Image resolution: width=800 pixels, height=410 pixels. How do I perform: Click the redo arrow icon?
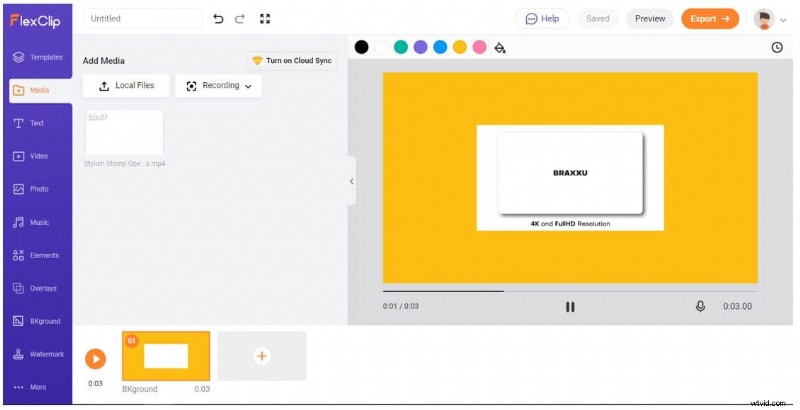point(240,19)
